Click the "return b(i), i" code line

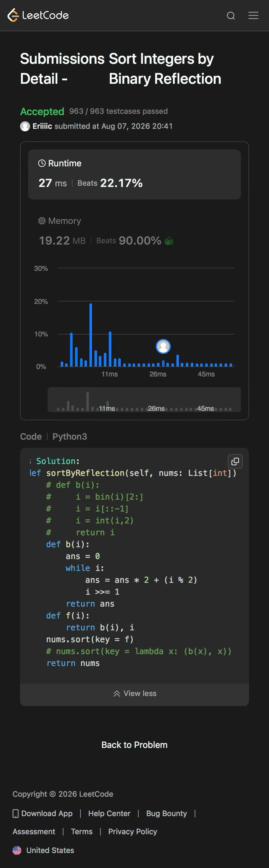(100, 628)
